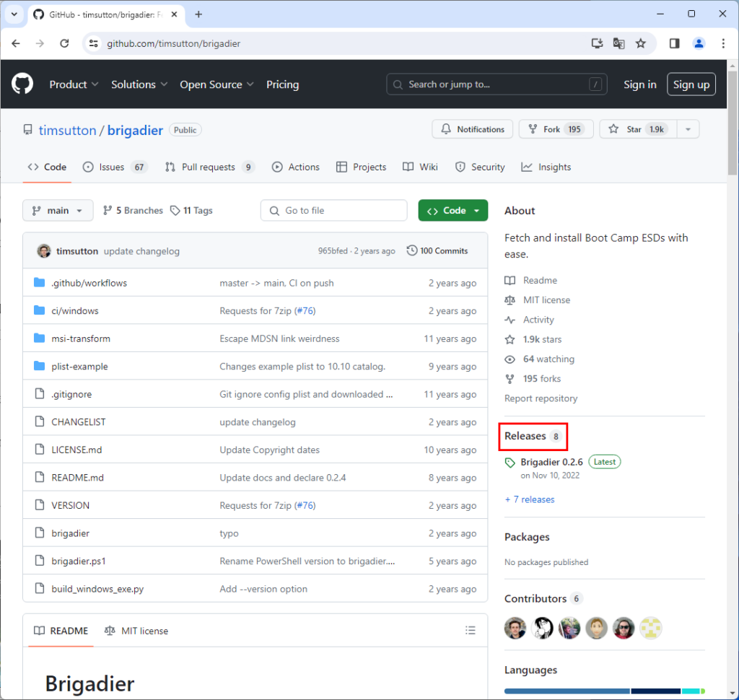Open the green Code dropdown
The image size is (739, 700).
[453, 211]
